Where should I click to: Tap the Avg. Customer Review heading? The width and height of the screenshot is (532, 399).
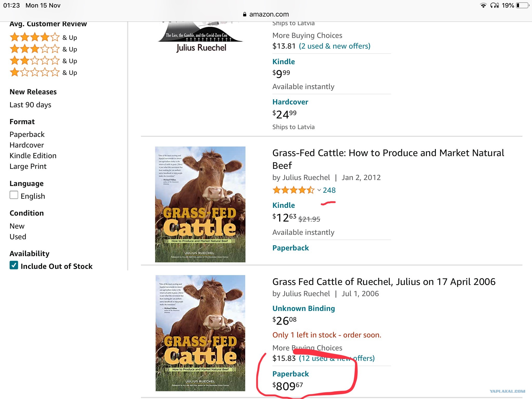point(48,24)
